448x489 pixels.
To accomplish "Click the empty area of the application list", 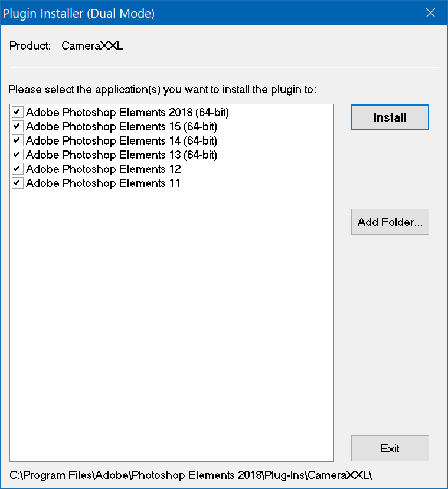I will (x=171, y=324).
